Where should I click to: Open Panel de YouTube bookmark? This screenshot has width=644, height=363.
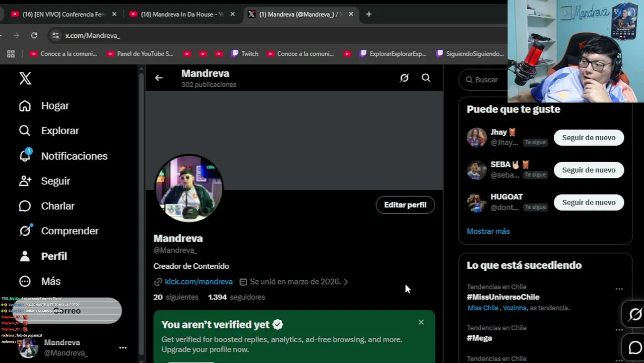140,54
